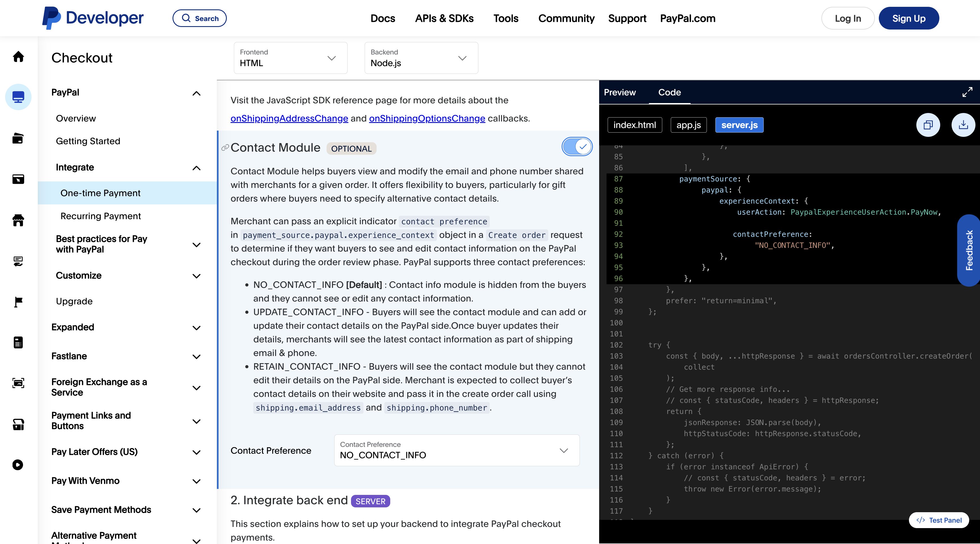Expand code panel to fullscreen
This screenshot has width=980, height=544.
(x=967, y=92)
